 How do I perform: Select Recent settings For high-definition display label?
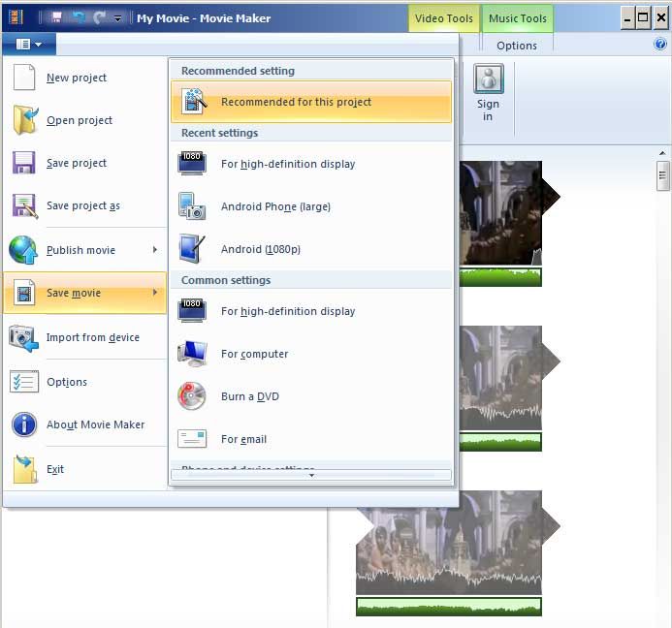coord(288,164)
